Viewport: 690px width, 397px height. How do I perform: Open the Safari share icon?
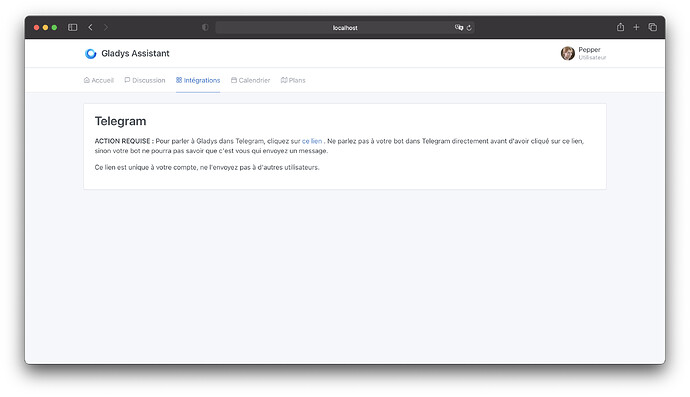click(x=620, y=27)
